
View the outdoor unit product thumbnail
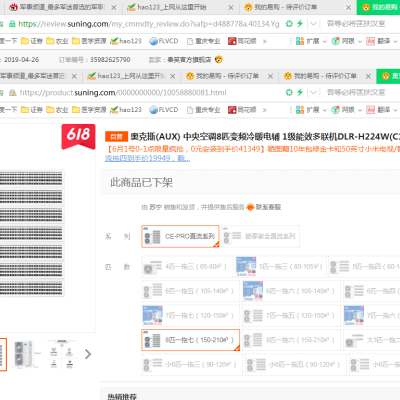click(x=27, y=354)
